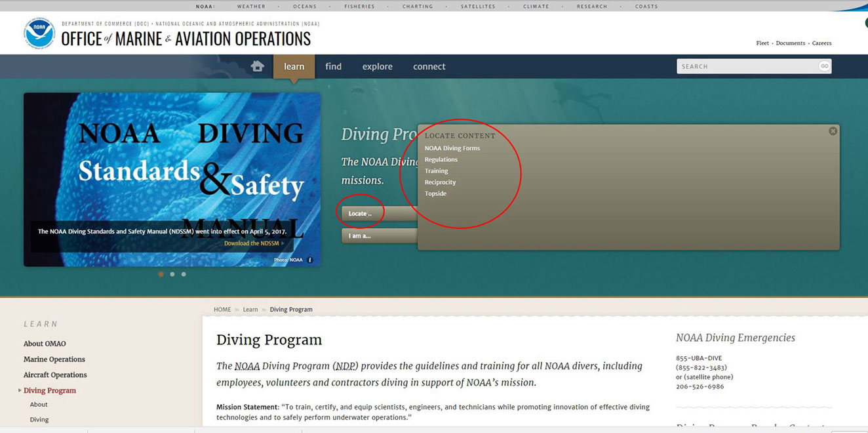Open the learn navigation tab
The width and height of the screenshot is (868, 433).
pyautogui.click(x=294, y=66)
